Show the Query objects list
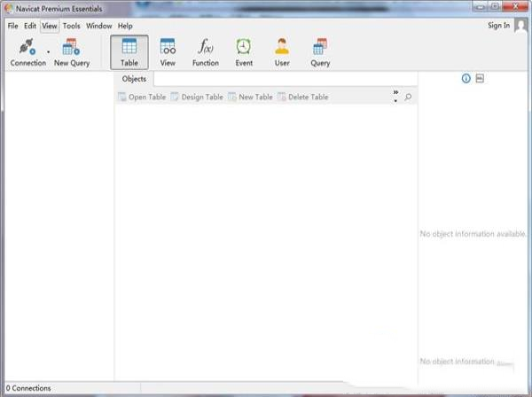 coord(320,52)
